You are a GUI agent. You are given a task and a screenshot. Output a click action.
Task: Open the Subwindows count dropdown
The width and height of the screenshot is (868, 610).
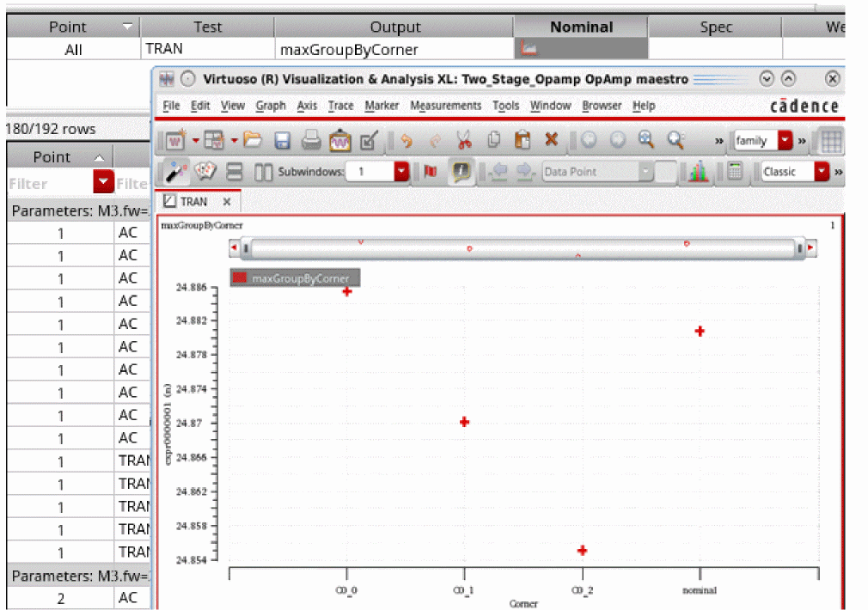401,172
